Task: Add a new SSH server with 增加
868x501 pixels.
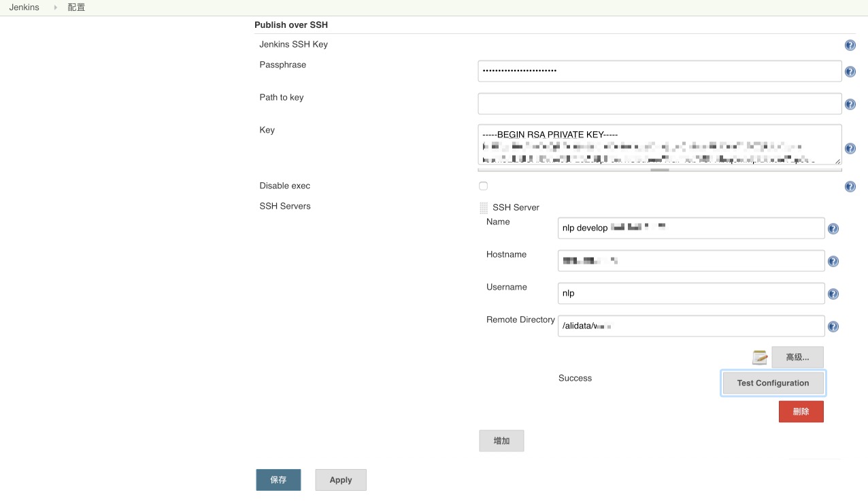Action: (501, 441)
